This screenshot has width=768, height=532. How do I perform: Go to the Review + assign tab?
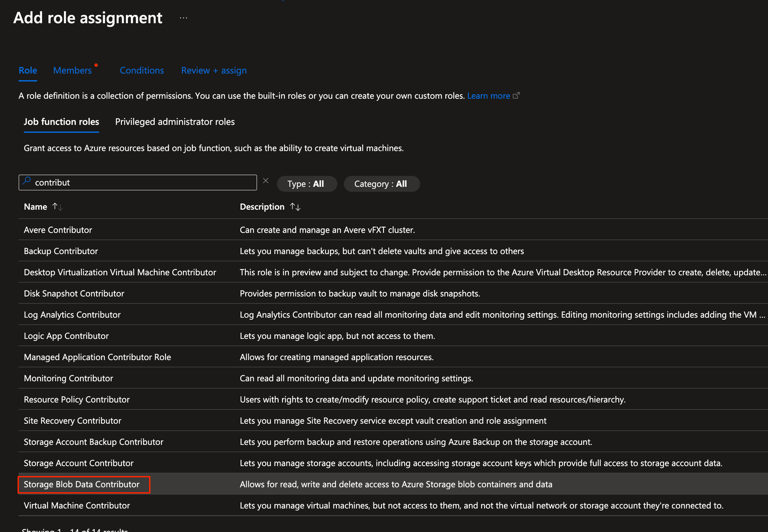[214, 70]
